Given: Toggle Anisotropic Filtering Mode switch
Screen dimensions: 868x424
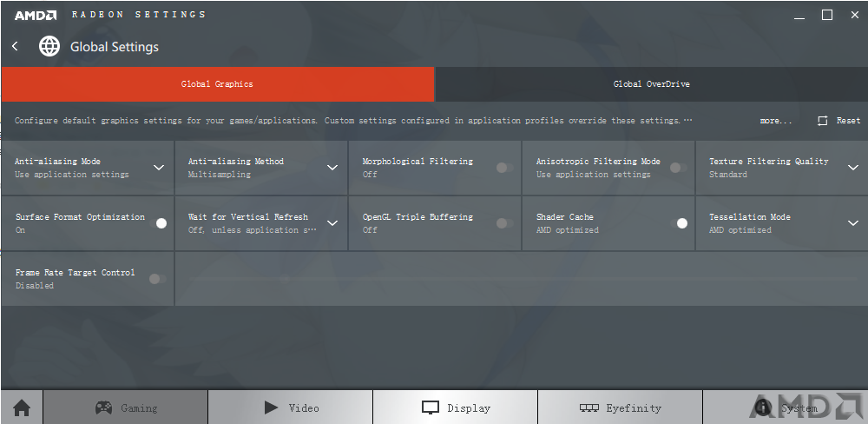Looking at the screenshot, I should pyautogui.click(x=679, y=168).
